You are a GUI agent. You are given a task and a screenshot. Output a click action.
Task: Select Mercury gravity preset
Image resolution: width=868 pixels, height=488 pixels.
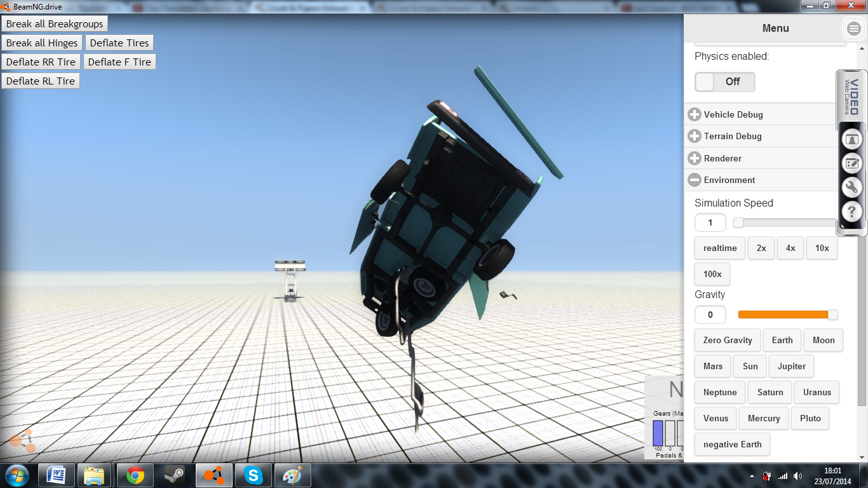tap(764, 418)
